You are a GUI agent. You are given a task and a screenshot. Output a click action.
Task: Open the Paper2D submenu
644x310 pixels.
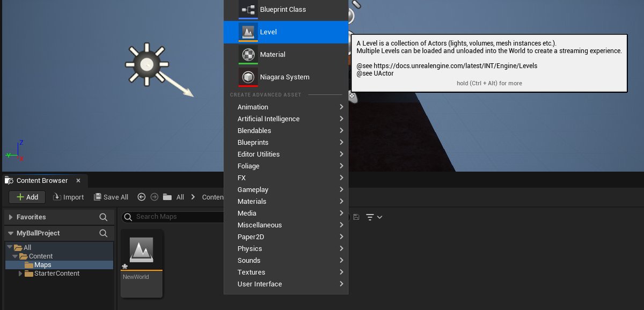(x=286, y=237)
